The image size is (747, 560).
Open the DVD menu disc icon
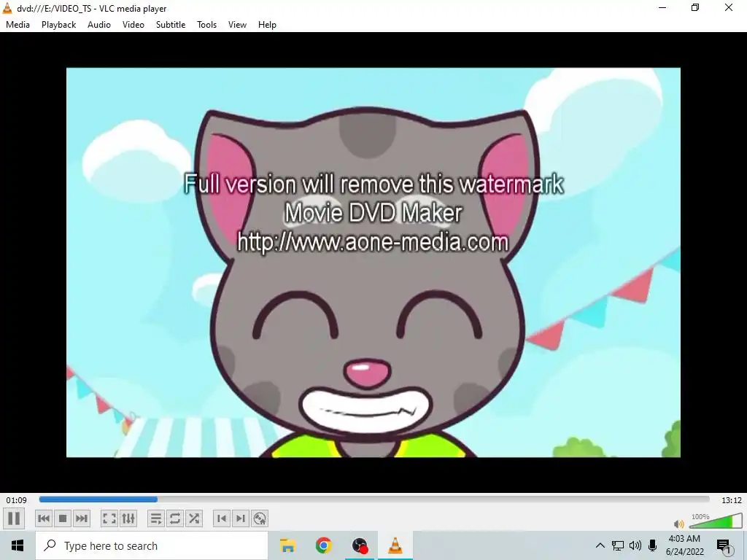[260, 518]
